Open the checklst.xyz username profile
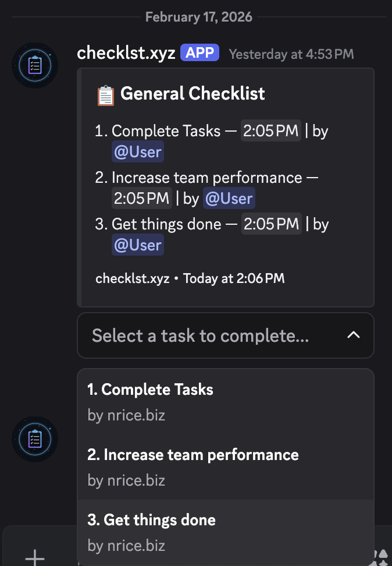This screenshot has height=566, width=392. [x=126, y=53]
